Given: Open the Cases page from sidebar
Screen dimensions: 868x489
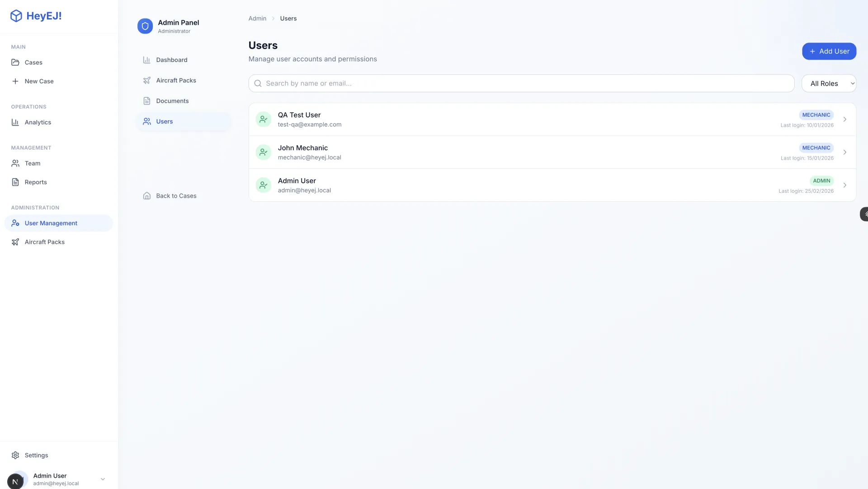Looking at the screenshot, I should click(33, 62).
